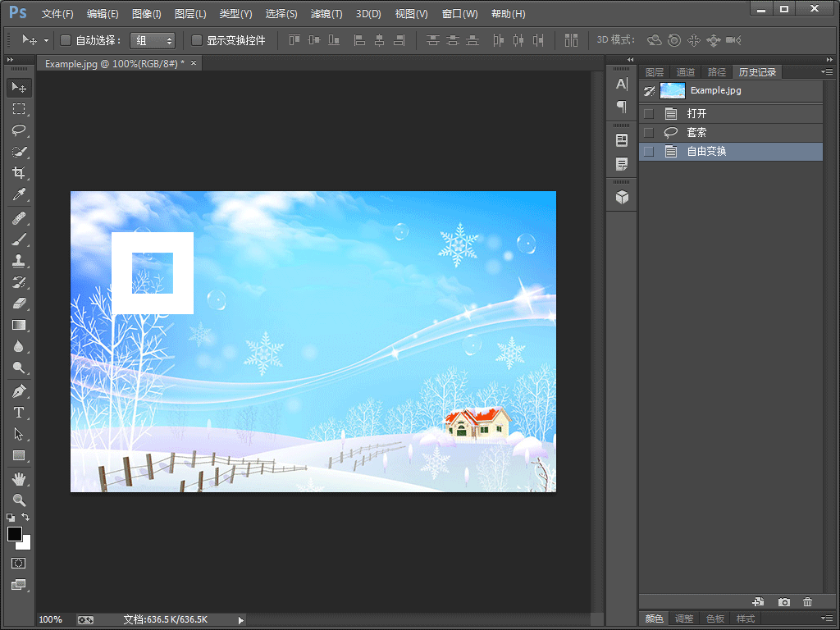The image size is (840, 630).
Task: Expand the toolbox panel double arrows
Action: (10, 59)
